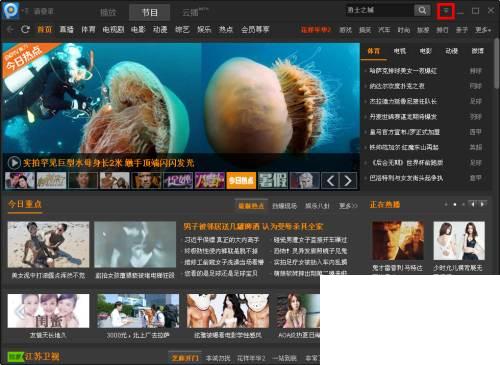Open the orange headline about 男子 and 啤酒
This screenshot has width=500, height=365.
(253, 227)
